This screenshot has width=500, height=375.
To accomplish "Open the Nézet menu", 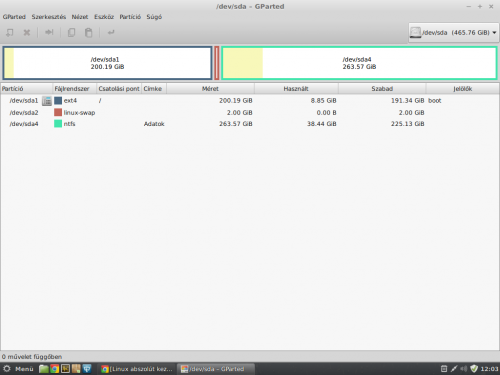I will (80, 17).
